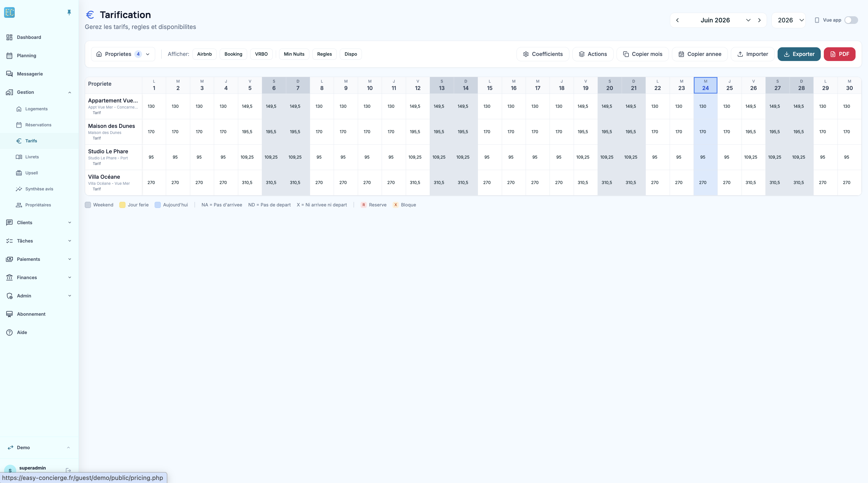Viewport: 868px width, 483px height.
Task: Click the Réservations calendar icon
Action: coord(19,125)
